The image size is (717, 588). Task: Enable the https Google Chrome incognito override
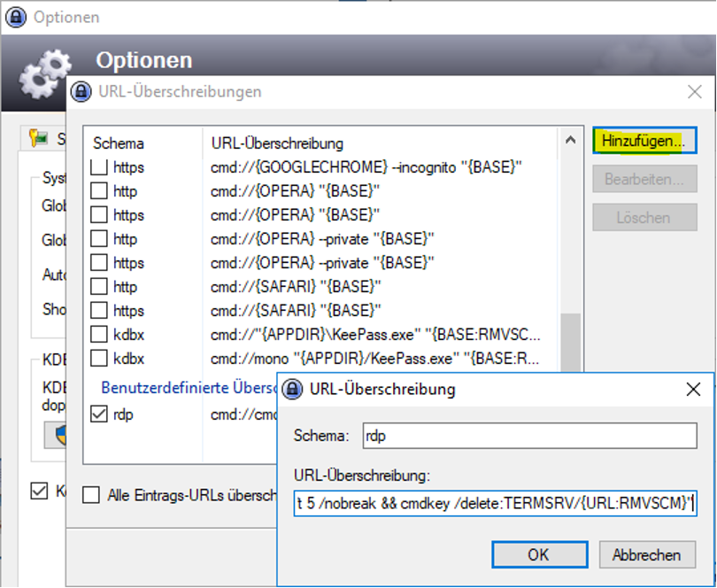100,166
